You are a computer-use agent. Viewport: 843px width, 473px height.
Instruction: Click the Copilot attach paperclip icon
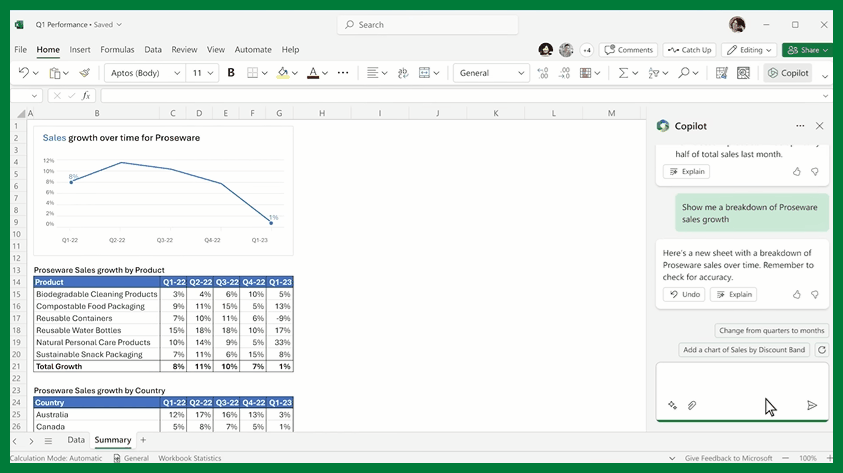(692, 405)
